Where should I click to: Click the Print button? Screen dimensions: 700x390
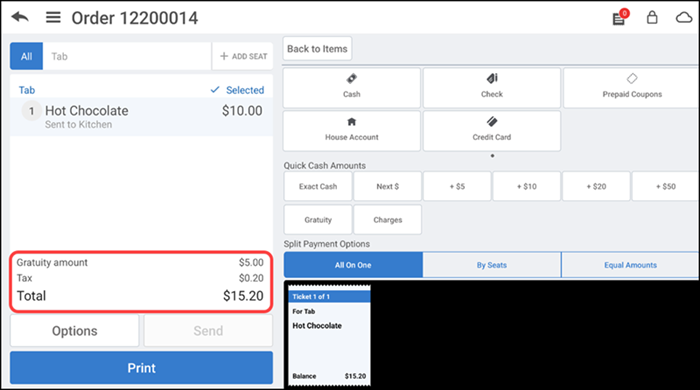(142, 368)
